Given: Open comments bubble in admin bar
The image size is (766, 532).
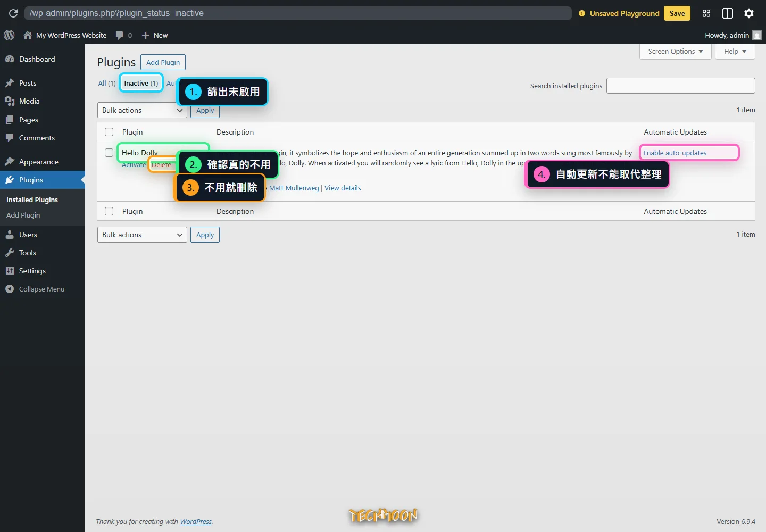Looking at the screenshot, I should point(120,35).
